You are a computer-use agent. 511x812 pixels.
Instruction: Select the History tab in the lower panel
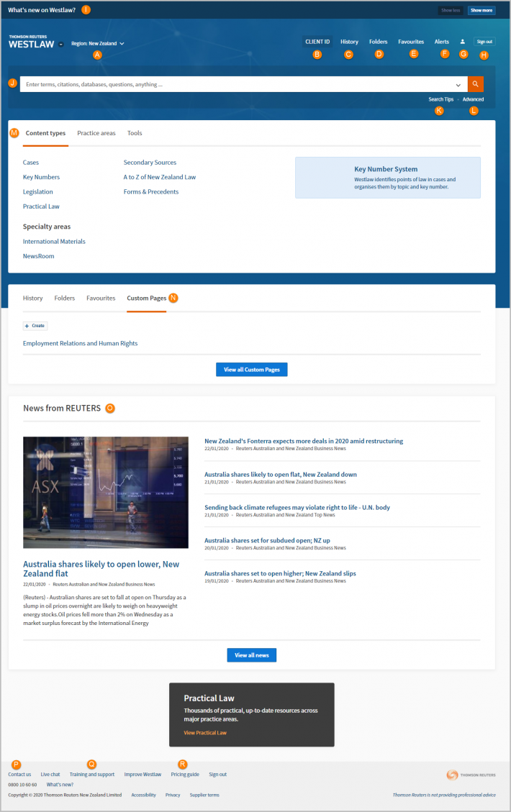pos(32,298)
